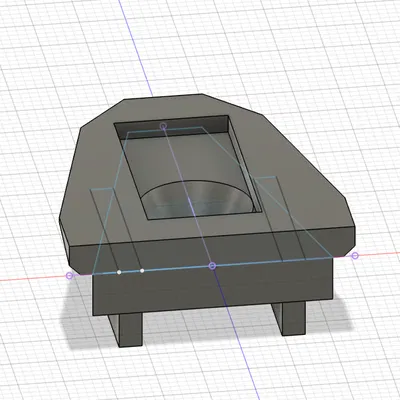Select the purple sketch point at the pocket's top edge
This screenshot has width=400, height=400.
(x=163, y=126)
